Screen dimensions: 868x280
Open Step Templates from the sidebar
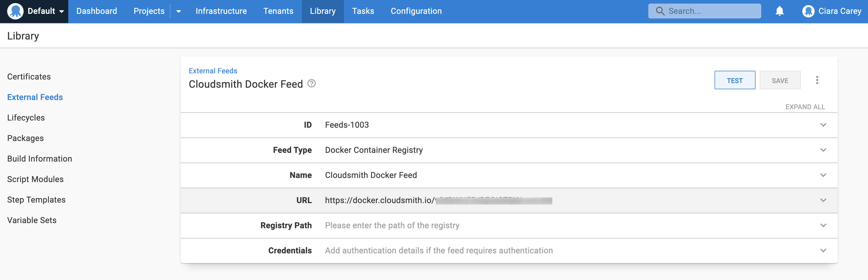coord(36,199)
